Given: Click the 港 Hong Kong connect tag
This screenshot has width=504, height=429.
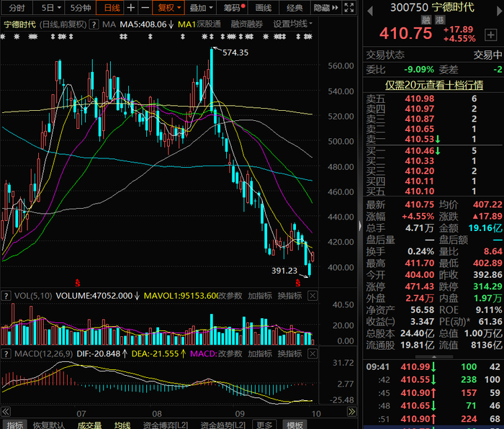Looking at the screenshot, I should click(x=440, y=20).
